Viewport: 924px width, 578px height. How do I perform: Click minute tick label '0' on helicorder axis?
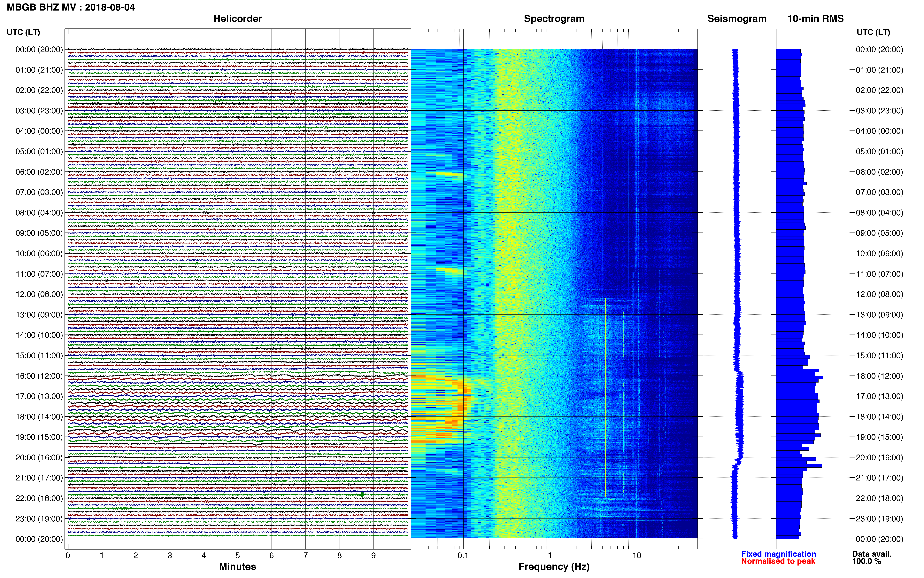(x=68, y=555)
